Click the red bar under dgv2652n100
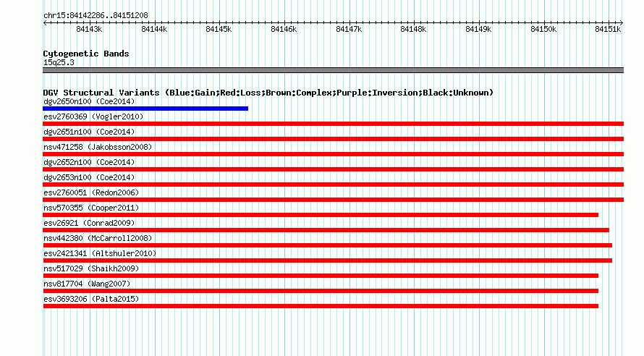Image resolution: width=644 pixels, height=356 pixels. tap(333, 169)
